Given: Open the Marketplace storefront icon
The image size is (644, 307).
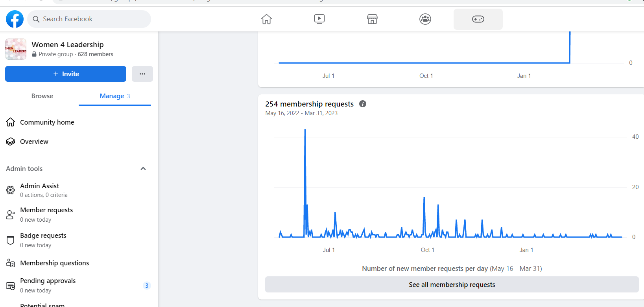Looking at the screenshot, I should coord(372,19).
